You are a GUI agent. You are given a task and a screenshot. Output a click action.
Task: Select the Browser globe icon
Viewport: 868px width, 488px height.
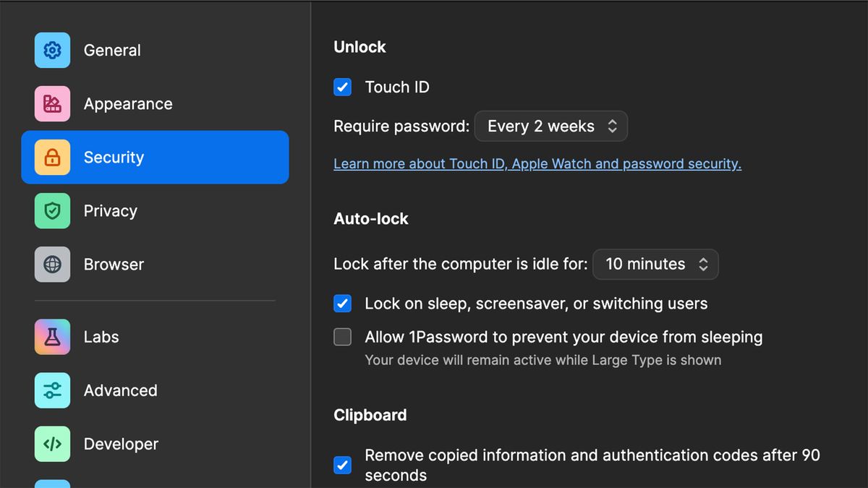pyautogui.click(x=52, y=264)
